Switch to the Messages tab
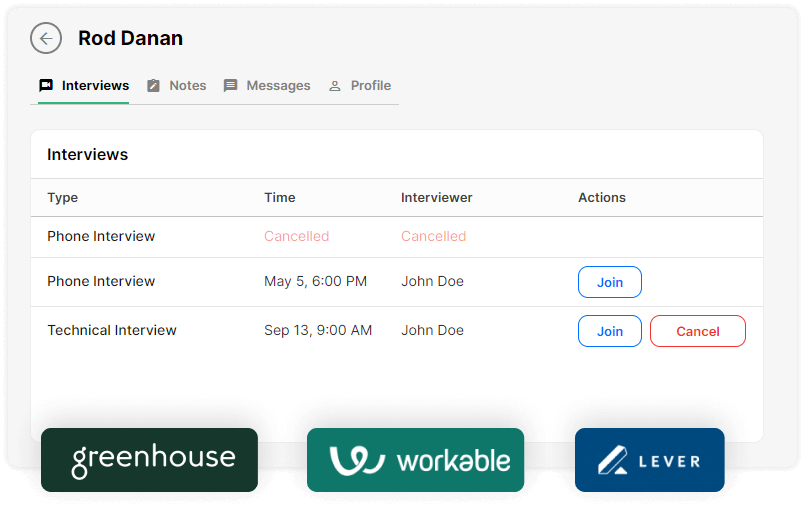Image resolution: width=805 pixels, height=516 pixels. pyautogui.click(x=267, y=86)
